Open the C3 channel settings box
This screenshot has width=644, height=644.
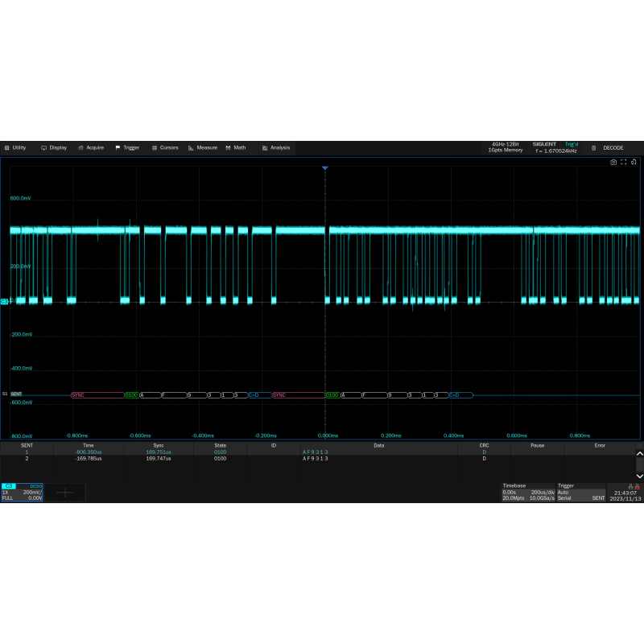22,492
